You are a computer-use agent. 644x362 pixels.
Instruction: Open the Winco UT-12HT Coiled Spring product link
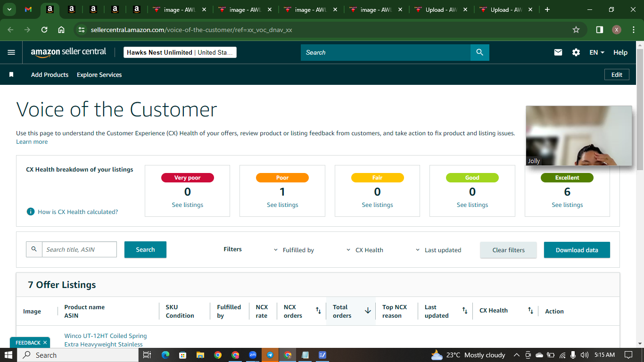click(x=106, y=340)
